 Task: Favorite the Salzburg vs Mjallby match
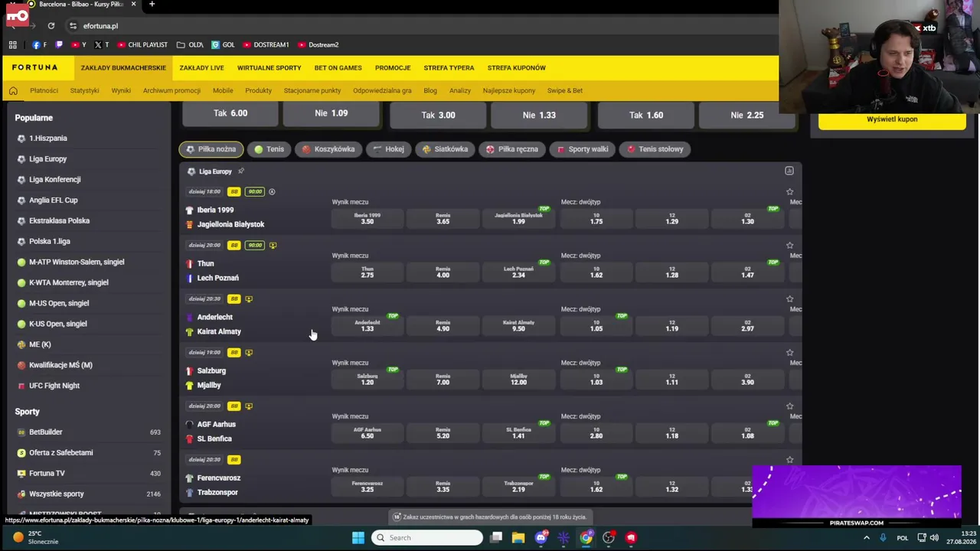[789, 353]
